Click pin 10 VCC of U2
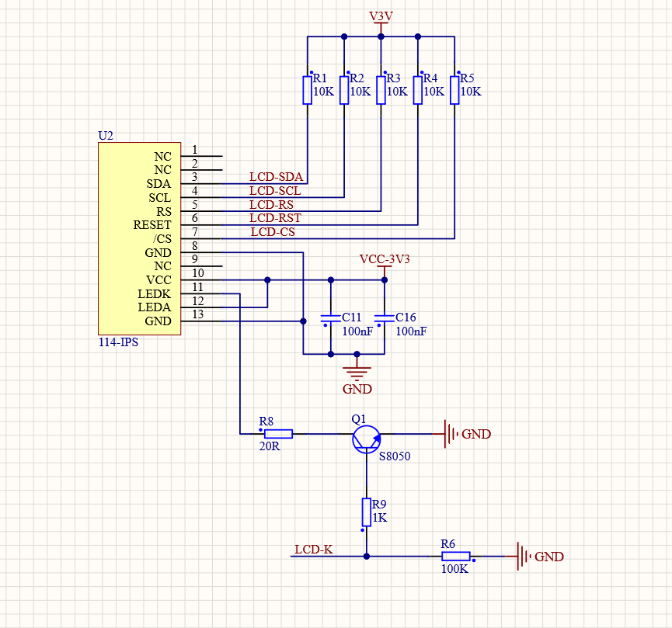 pos(200,280)
